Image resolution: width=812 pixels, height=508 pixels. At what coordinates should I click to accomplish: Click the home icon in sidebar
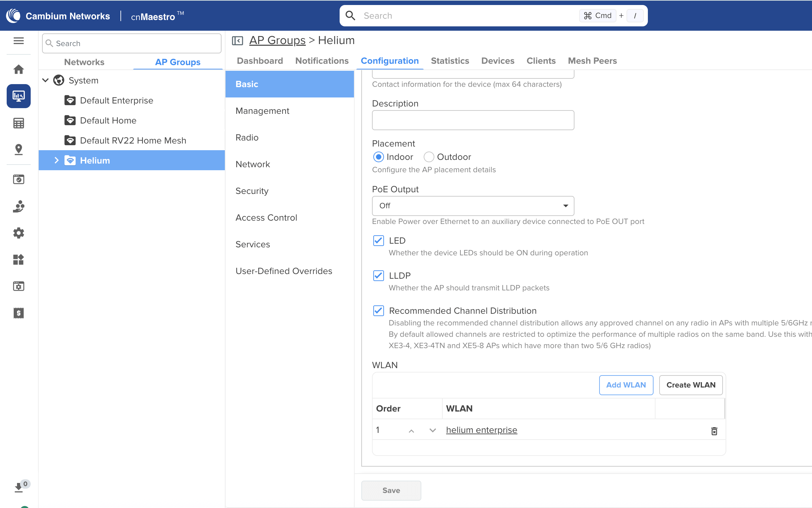click(18, 69)
